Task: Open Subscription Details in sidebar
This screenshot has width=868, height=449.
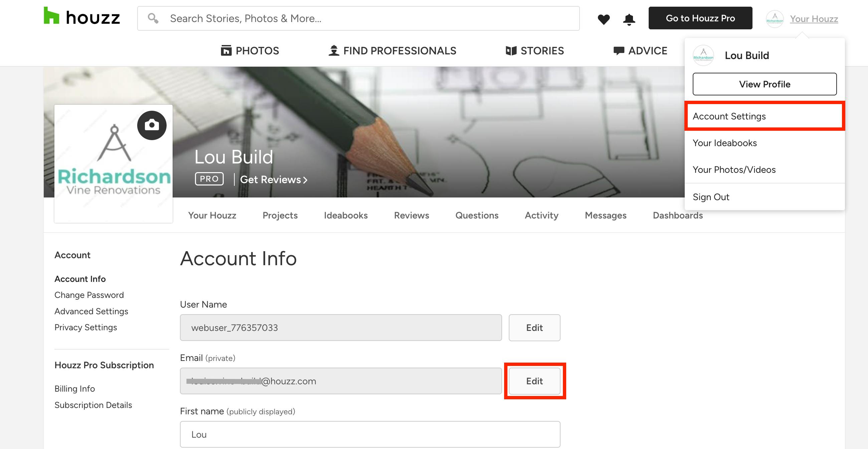Action: 93,405
